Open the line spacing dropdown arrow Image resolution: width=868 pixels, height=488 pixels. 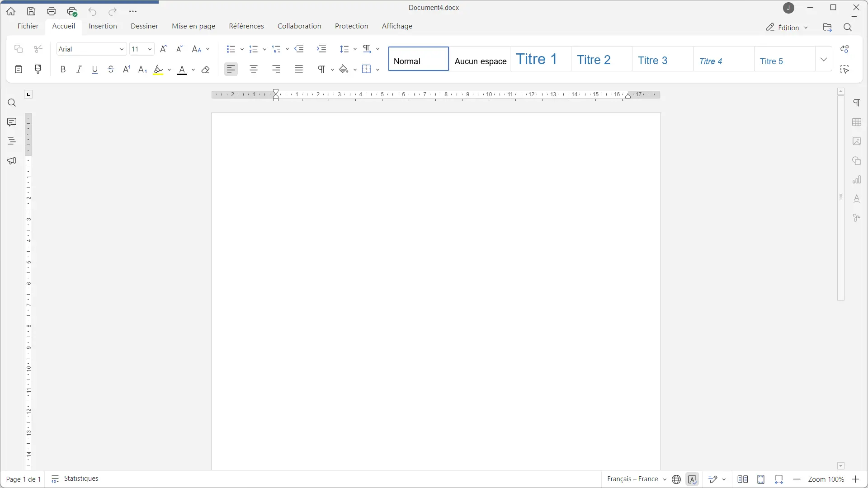355,49
